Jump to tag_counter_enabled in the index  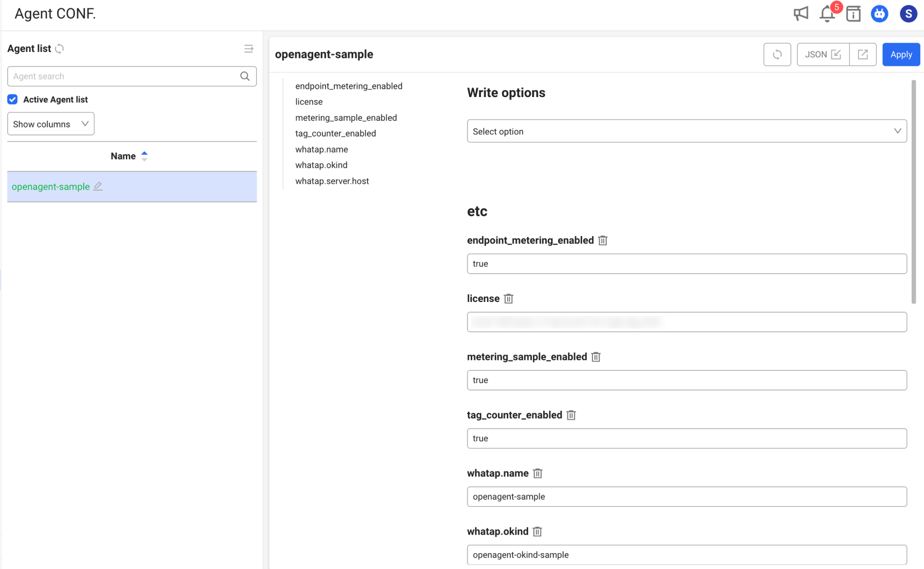[336, 134]
